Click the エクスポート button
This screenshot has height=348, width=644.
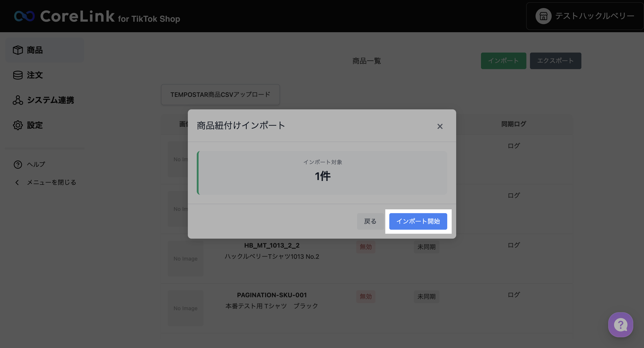tap(555, 61)
